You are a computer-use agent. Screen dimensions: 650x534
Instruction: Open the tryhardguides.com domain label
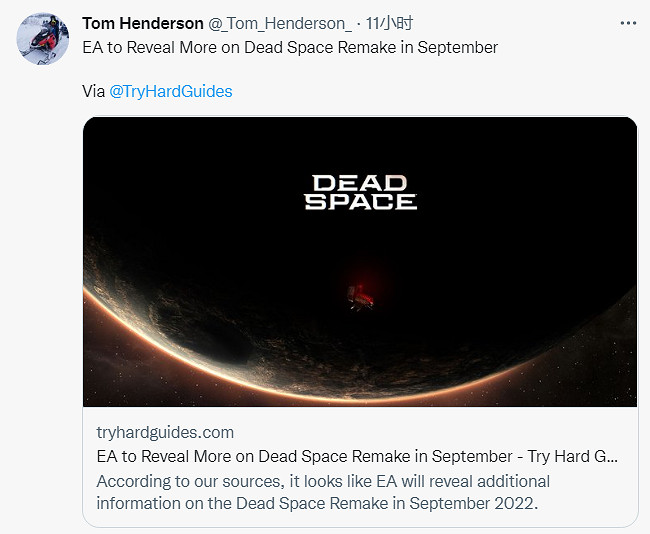[165, 432]
